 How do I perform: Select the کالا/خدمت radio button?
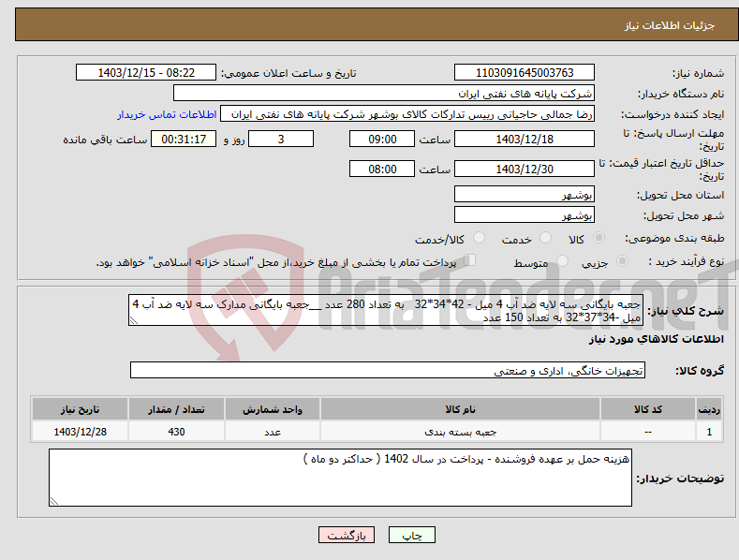(479, 238)
